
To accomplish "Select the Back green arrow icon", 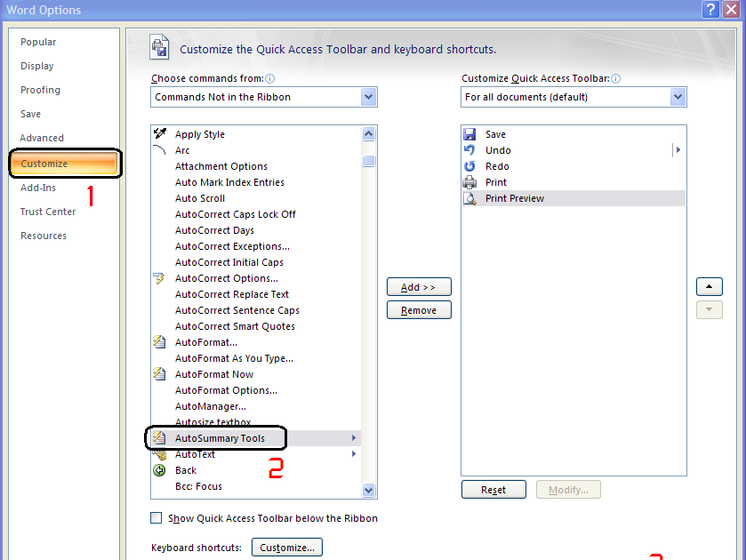I will click(158, 470).
